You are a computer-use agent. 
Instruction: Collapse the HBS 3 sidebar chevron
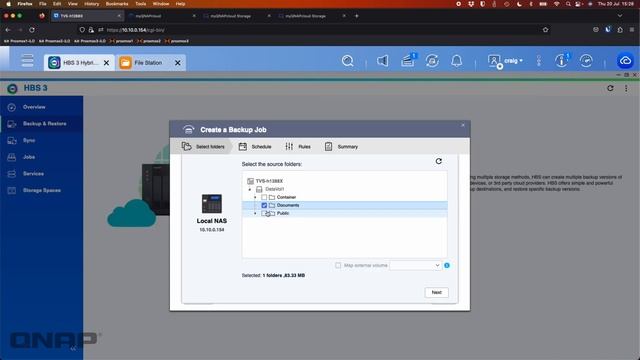(x=73, y=349)
